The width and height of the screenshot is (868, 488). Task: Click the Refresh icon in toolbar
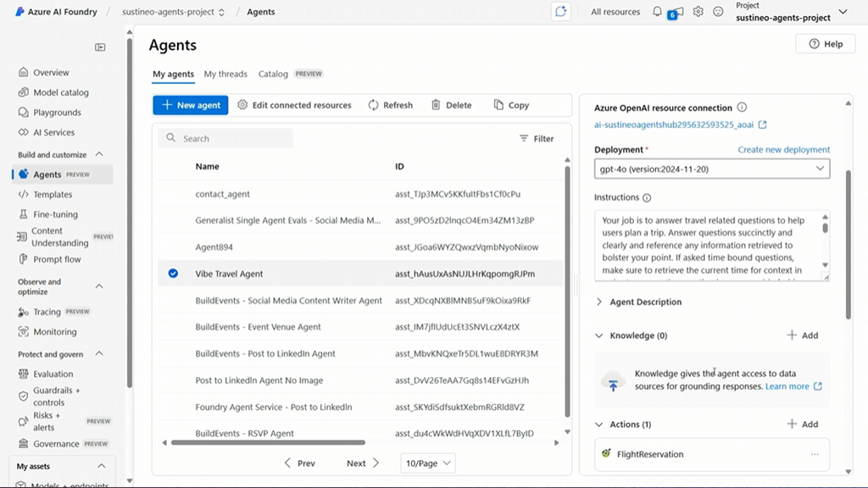(373, 105)
